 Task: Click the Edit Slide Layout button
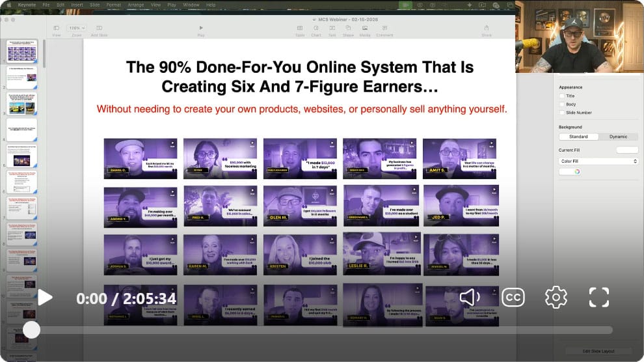click(x=598, y=352)
